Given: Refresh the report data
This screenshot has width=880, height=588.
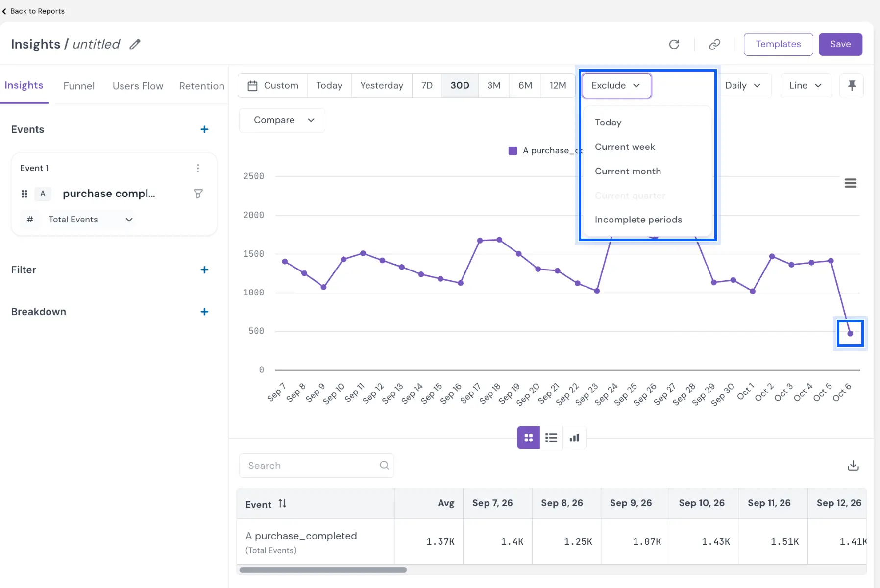Looking at the screenshot, I should [674, 45].
